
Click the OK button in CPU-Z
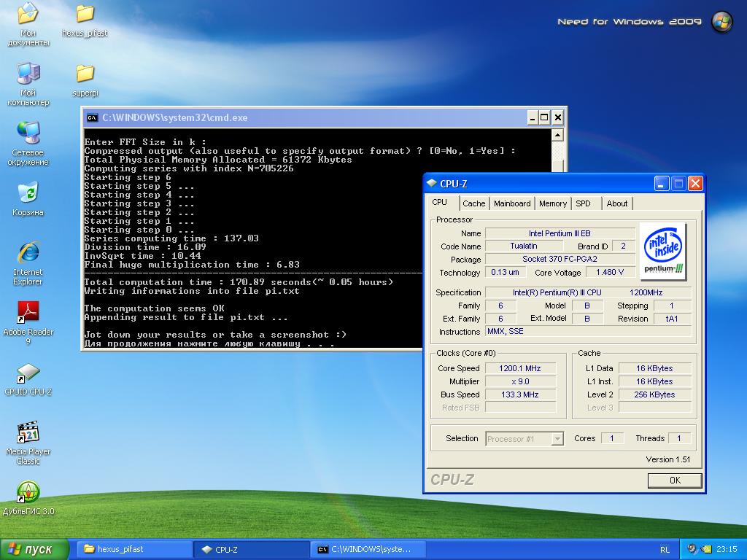(675, 480)
